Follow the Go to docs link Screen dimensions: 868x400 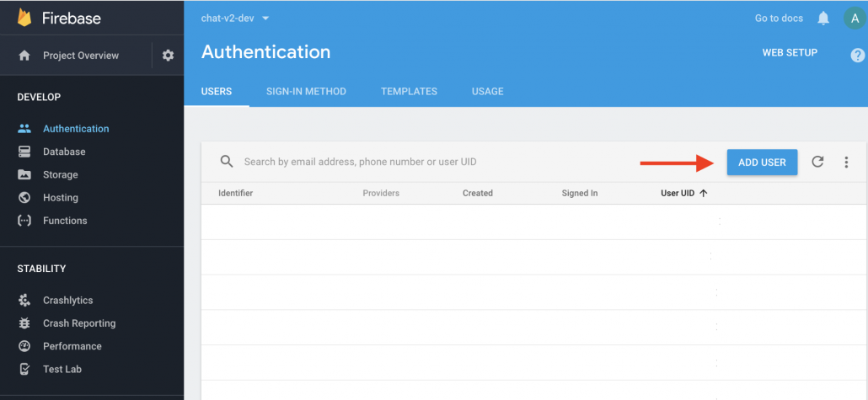[x=778, y=19]
